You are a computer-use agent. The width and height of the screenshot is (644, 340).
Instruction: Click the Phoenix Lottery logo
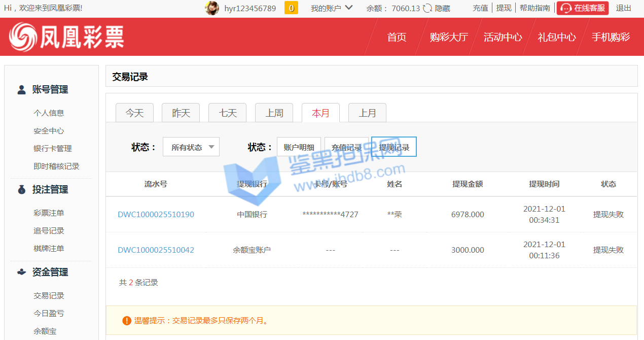(x=66, y=37)
